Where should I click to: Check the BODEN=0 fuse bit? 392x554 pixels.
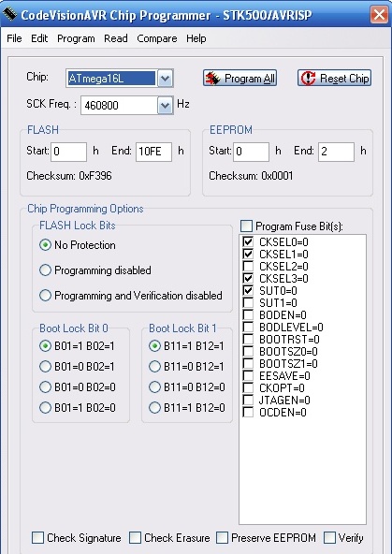tap(248, 314)
